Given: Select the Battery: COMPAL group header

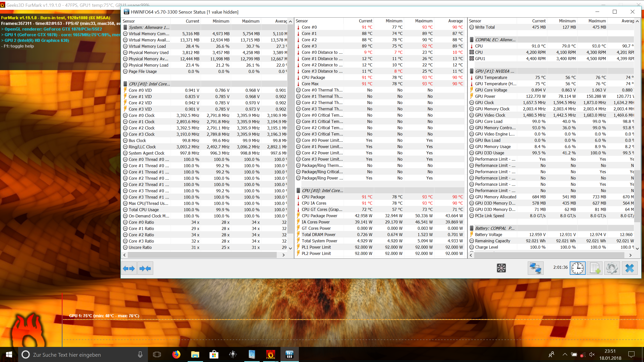Looking at the screenshot, I should (x=495, y=228).
